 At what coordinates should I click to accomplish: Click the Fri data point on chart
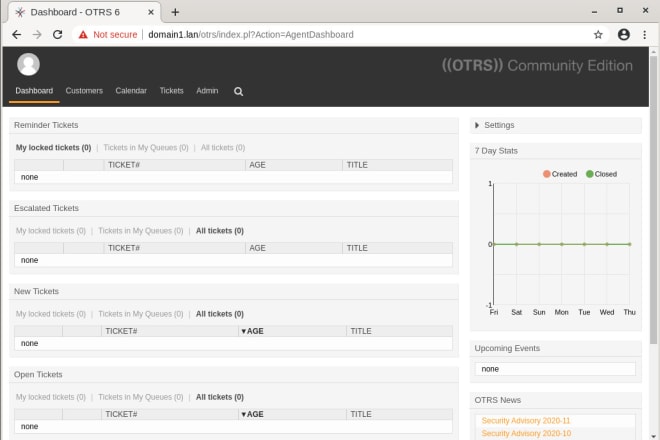click(494, 244)
